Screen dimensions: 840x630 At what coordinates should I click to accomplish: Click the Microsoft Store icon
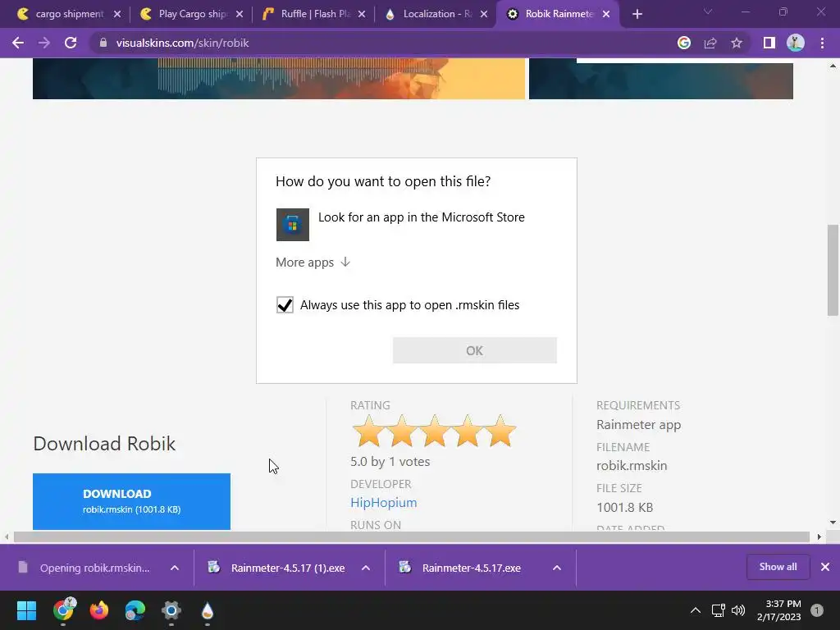pos(293,225)
